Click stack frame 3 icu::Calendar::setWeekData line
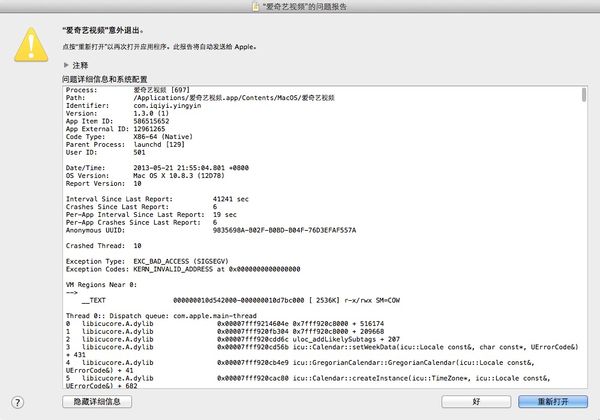Screen dimensions: 600x420 pos(322,351)
